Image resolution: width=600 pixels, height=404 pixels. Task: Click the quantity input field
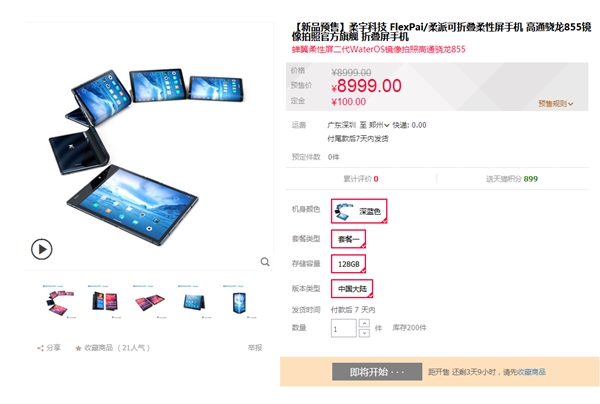(344, 328)
